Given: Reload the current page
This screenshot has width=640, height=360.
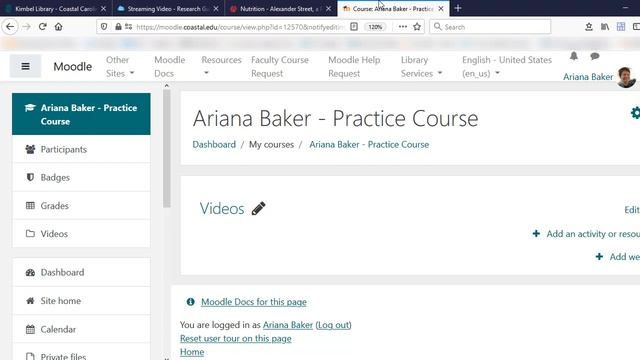Looking at the screenshot, I should tap(42, 27).
